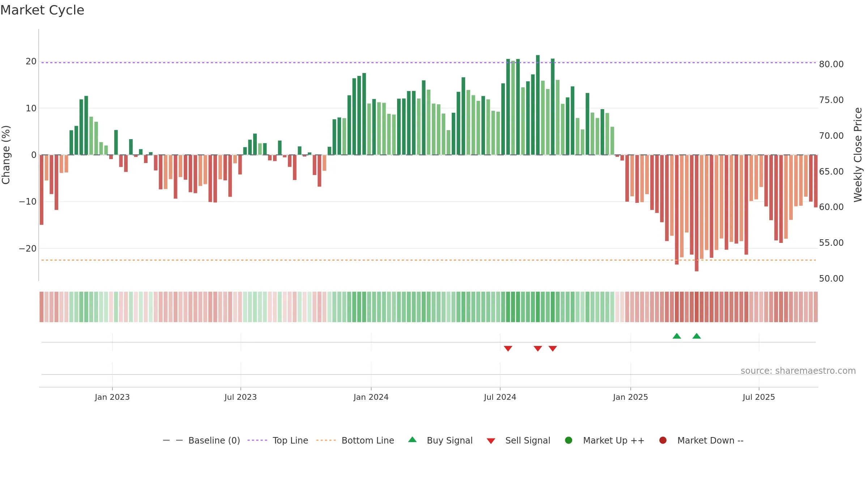Click the Market Up ++ green dot
Viewport: 868px width, 488px height.
[569, 440]
